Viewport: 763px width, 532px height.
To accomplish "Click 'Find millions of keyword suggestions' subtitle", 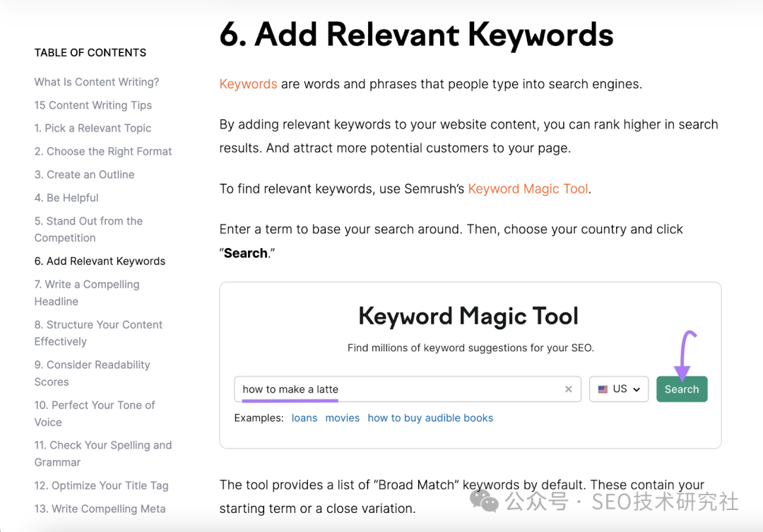I will 471,348.
